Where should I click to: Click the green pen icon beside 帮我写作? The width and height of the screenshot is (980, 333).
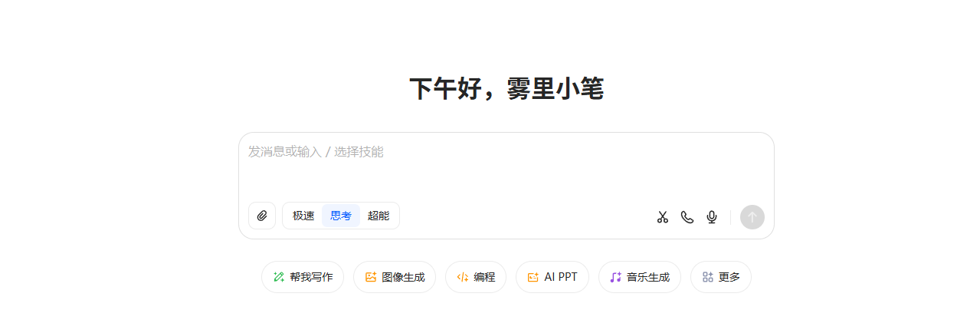tap(279, 277)
